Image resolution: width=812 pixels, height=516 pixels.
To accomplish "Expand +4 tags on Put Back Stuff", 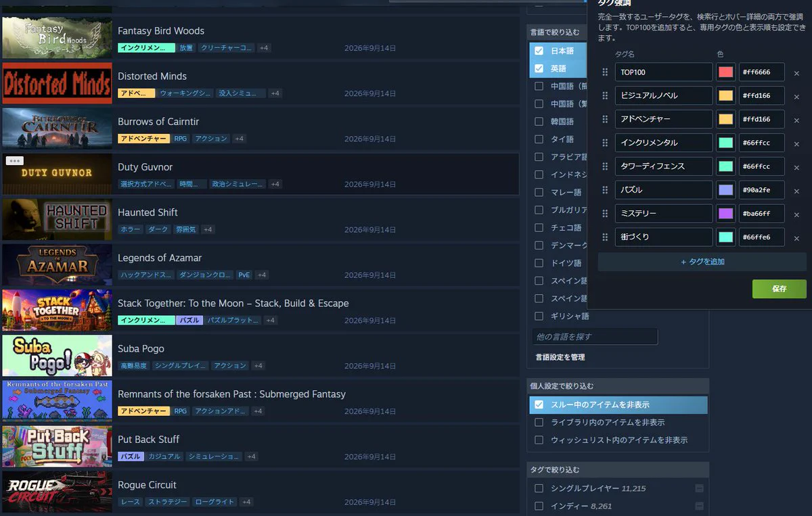I will coord(252,457).
